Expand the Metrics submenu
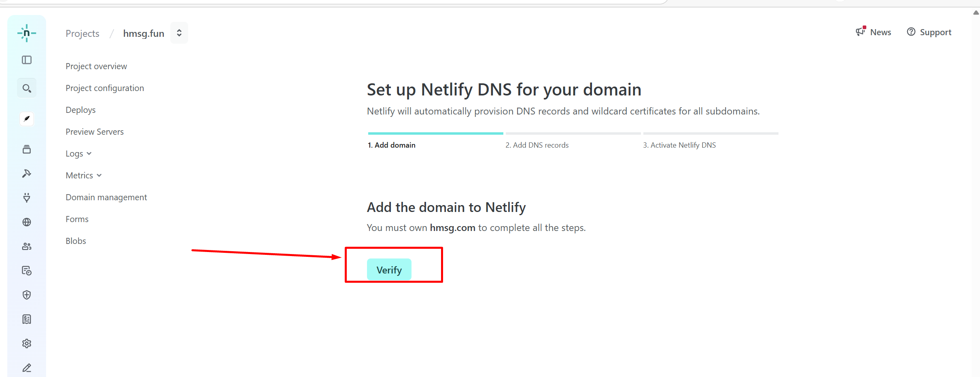Viewport: 980px width, 377px height. coord(84,176)
